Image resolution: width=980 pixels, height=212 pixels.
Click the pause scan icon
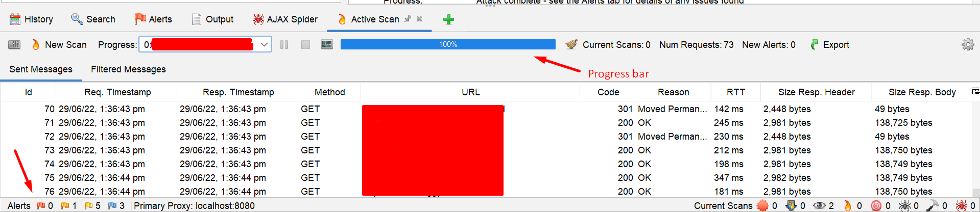point(284,45)
